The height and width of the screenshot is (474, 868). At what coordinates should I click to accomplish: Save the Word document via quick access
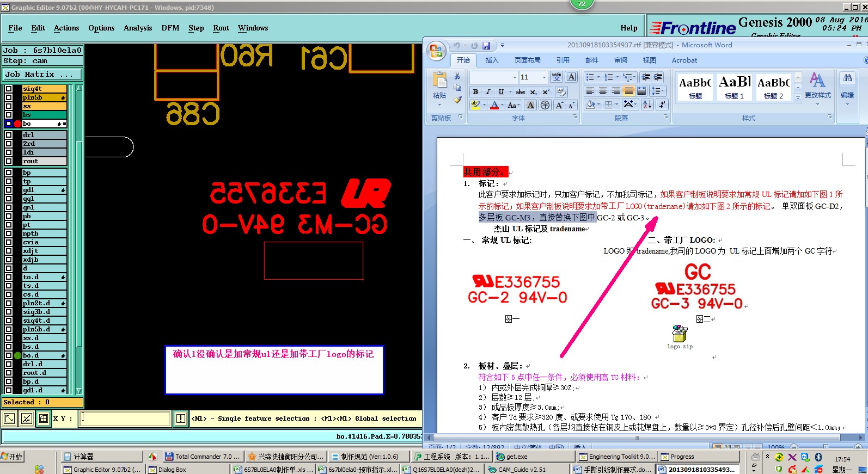(x=486, y=46)
